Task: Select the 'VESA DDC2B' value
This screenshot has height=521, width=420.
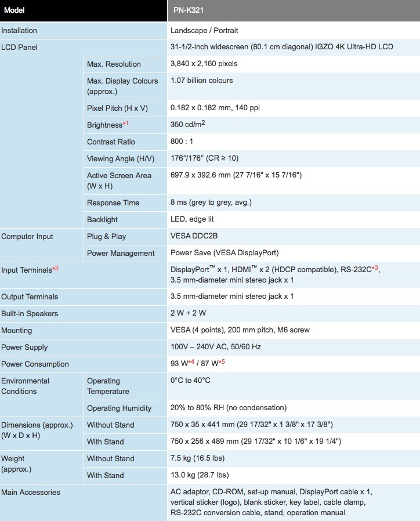Action: (194, 236)
